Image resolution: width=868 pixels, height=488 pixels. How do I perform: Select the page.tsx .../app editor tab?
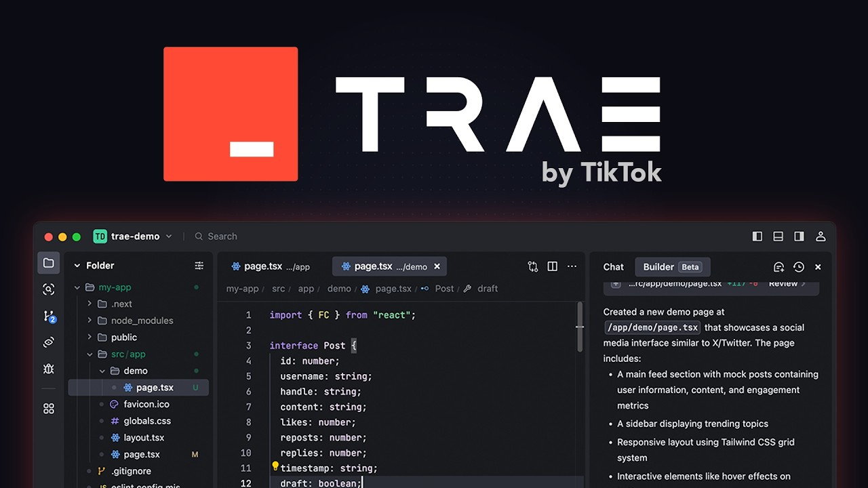point(271,266)
